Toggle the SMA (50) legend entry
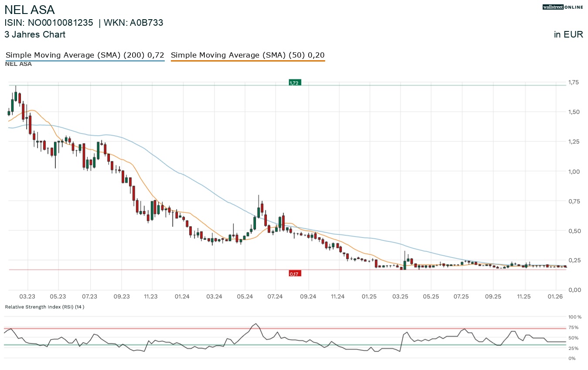588x370 pixels. 248,55
